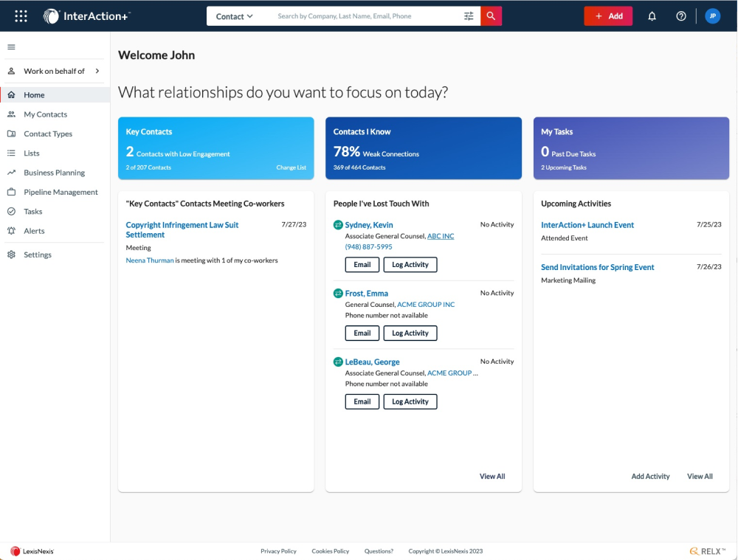Viewport: 738px width, 560px height.
Task: Click relationship icon beside Sydney, Kevin
Action: 338,225
